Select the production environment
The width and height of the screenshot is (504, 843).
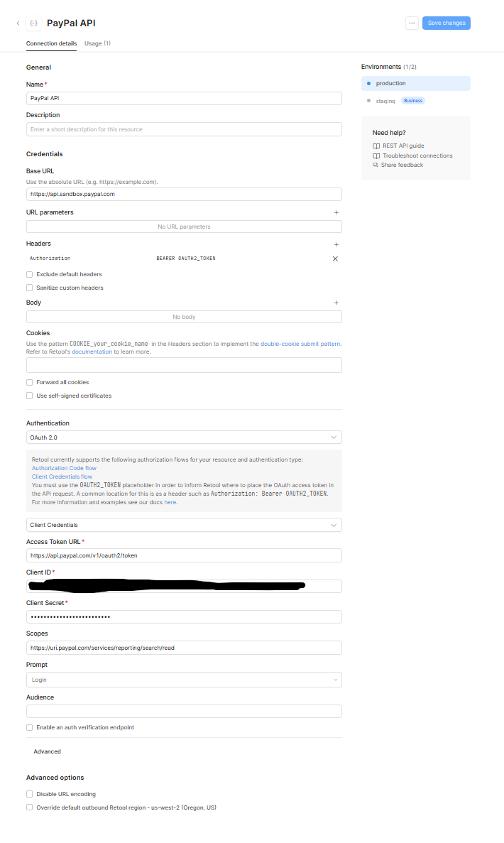point(416,84)
